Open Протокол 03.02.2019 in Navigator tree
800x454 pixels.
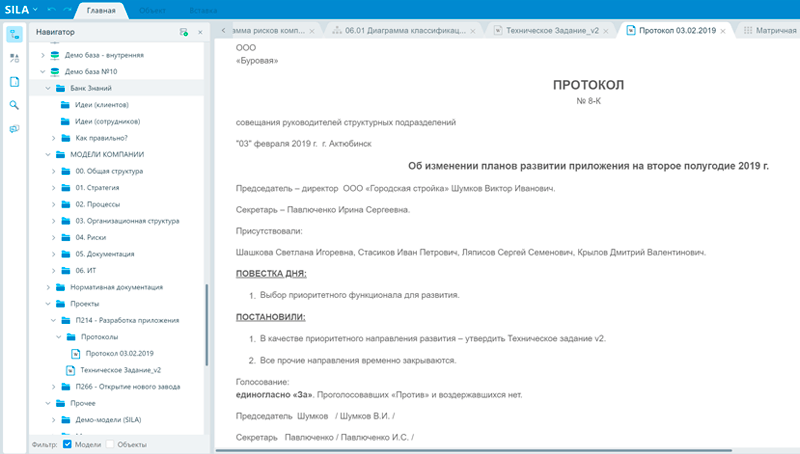click(x=118, y=353)
